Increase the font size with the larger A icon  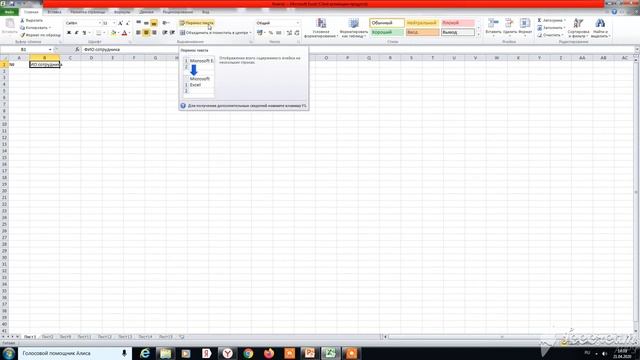point(120,23)
